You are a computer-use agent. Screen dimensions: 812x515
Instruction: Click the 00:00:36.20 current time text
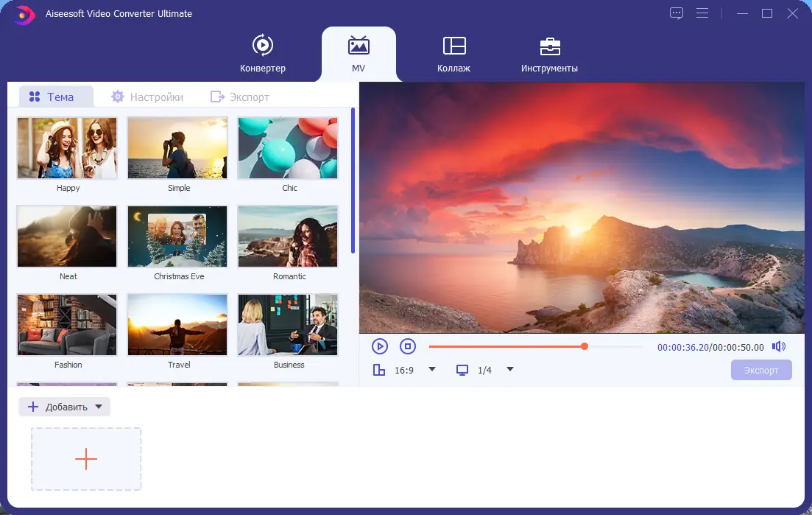tap(682, 347)
